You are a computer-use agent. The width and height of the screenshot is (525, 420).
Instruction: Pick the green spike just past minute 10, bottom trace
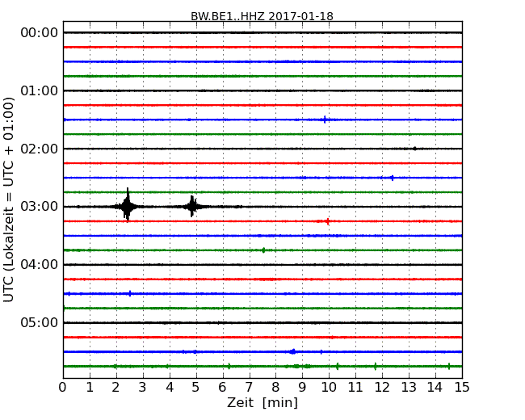(x=337, y=366)
